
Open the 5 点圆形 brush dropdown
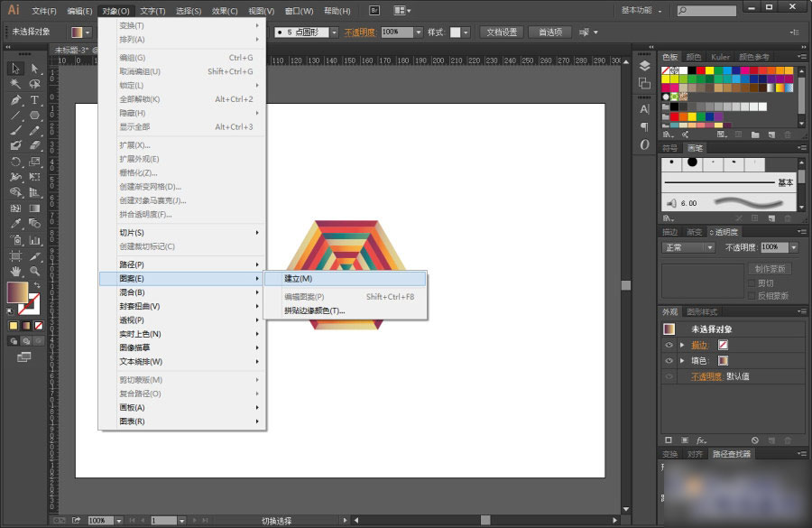[334, 32]
